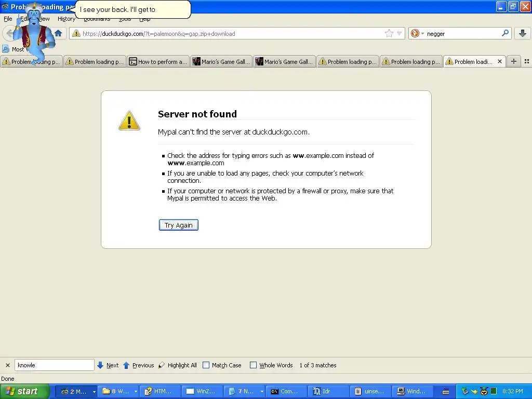Click the large warning triangle on error page
This screenshot has width=532, height=399.
[x=129, y=121]
